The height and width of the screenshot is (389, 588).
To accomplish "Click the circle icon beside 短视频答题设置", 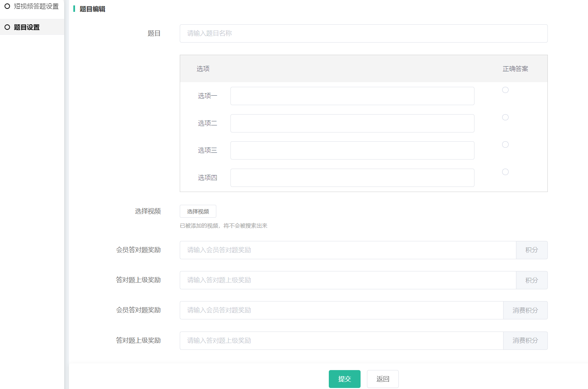I will pos(7,6).
